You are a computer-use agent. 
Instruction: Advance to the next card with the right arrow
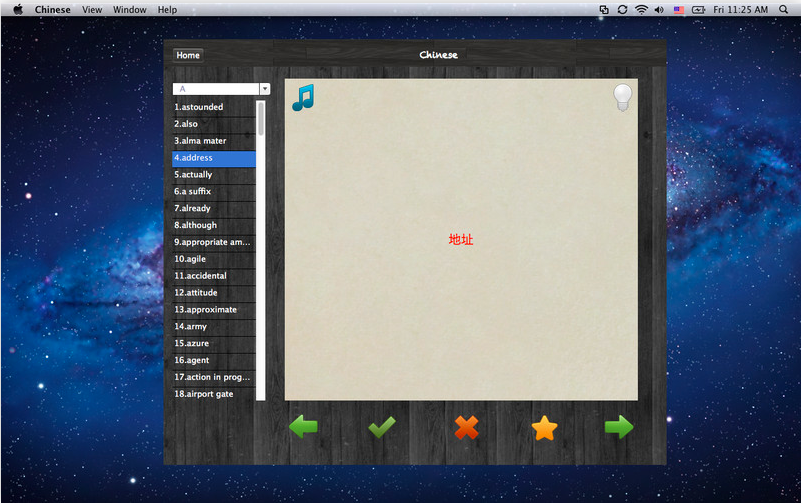619,426
